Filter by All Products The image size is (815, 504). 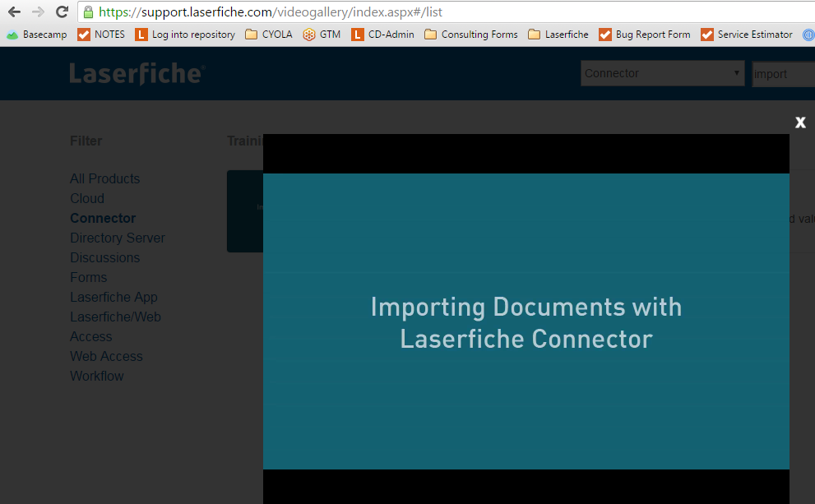coord(105,178)
